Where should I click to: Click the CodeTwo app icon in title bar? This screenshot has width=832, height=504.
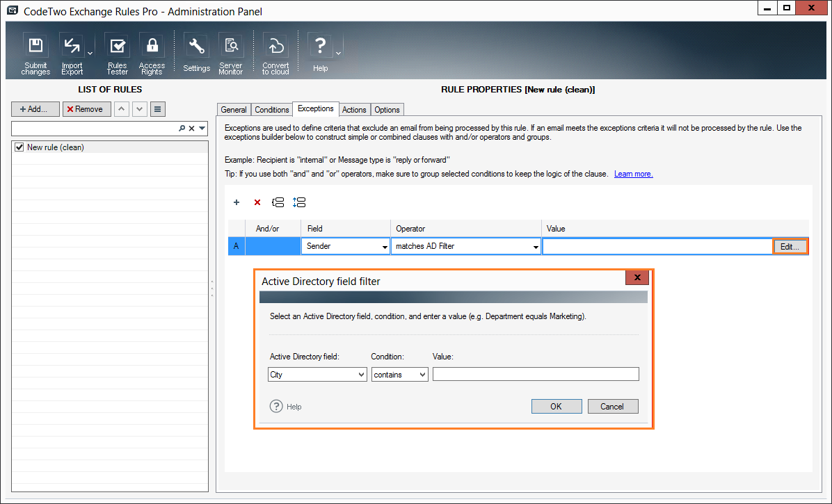click(13, 10)
